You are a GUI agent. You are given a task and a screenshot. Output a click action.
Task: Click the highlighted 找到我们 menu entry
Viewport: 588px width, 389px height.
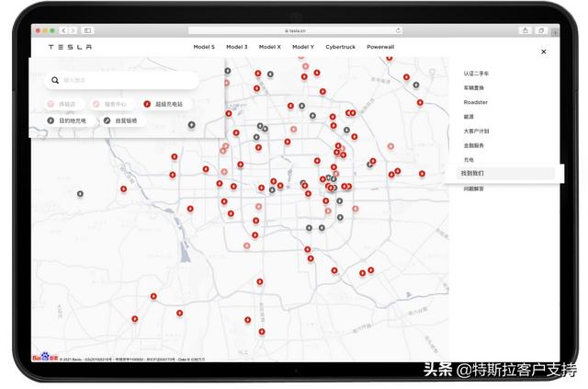click(504, 173)
